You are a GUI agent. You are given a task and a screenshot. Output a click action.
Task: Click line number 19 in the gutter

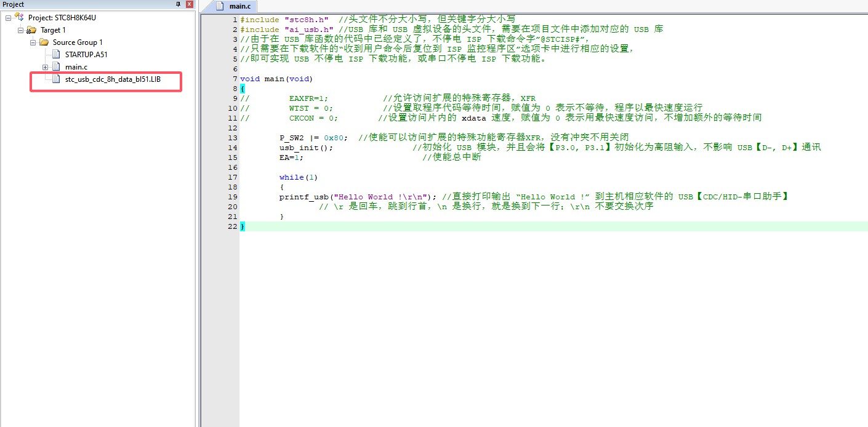click(233, 197)
